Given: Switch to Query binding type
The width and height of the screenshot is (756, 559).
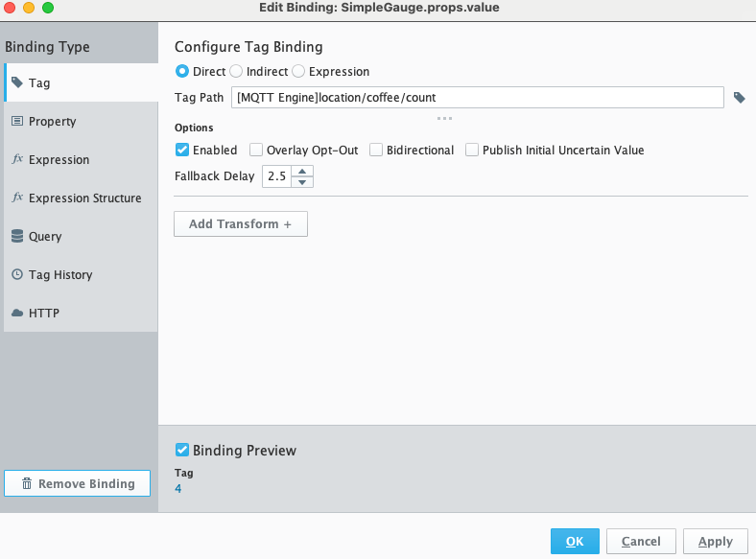Looking at the screenshot, I should click(81, 236).
